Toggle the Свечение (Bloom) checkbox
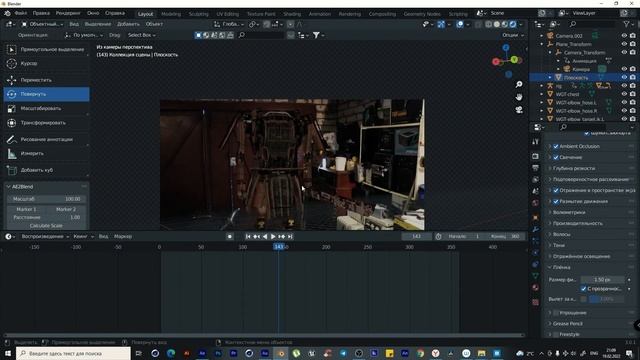The image size is (640, 360). coord(556,157)
